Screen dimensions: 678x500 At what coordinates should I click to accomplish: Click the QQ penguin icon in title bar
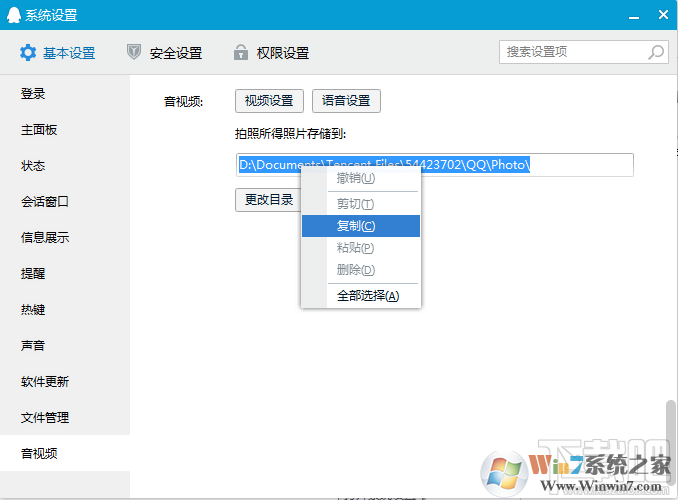[14, 15]
